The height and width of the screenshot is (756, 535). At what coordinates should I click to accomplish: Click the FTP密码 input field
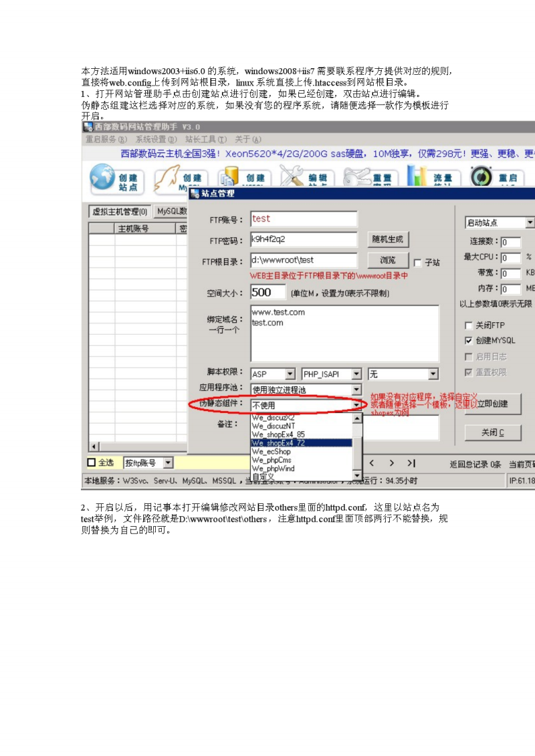[304, 239]
